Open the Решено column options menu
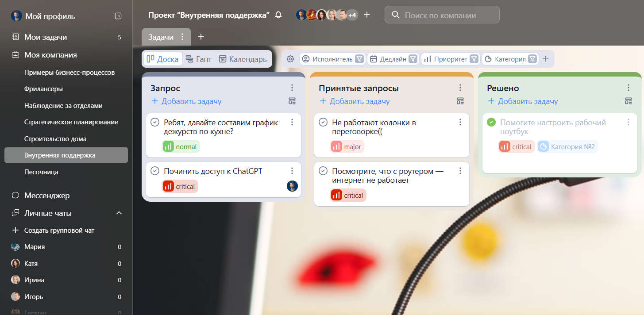The image size is (644, 315). pos(629,87)
